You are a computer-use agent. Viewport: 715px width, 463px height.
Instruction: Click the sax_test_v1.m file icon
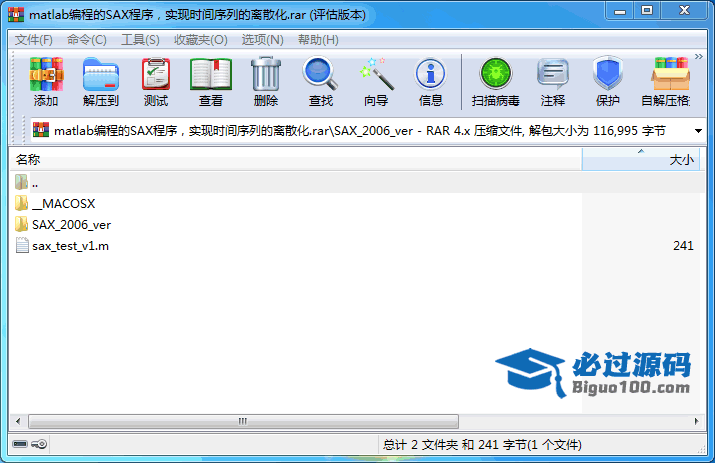22,245
